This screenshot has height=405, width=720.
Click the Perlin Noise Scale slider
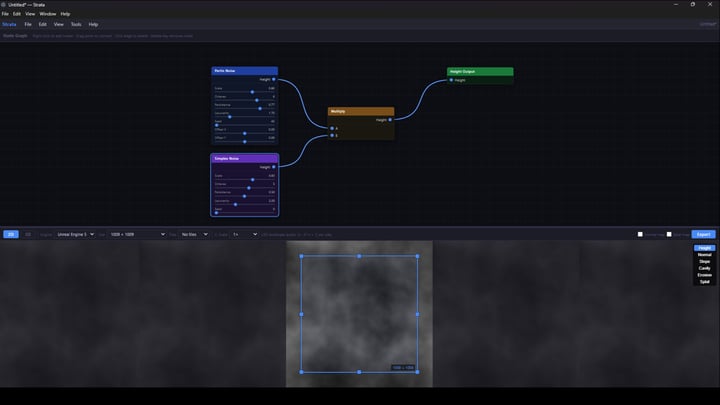click(x=244, y=92)
